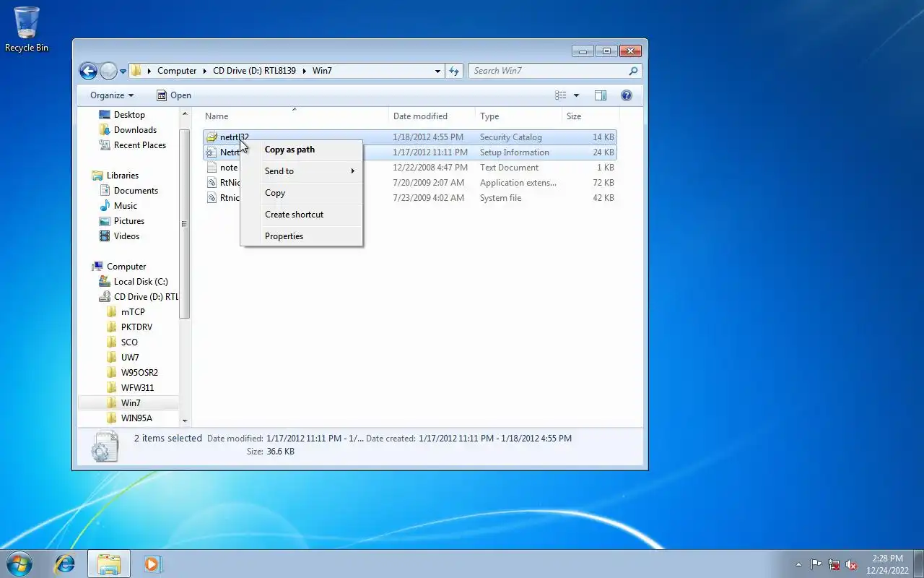The height and width of the screenshot is (578, 924).
Task: Expand the address bar root arrow before Computer
Action: click(x=149, y=71)
